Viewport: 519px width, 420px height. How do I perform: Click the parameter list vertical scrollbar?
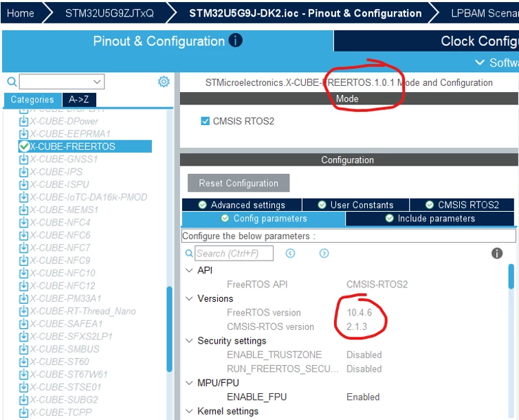point(511,277)
